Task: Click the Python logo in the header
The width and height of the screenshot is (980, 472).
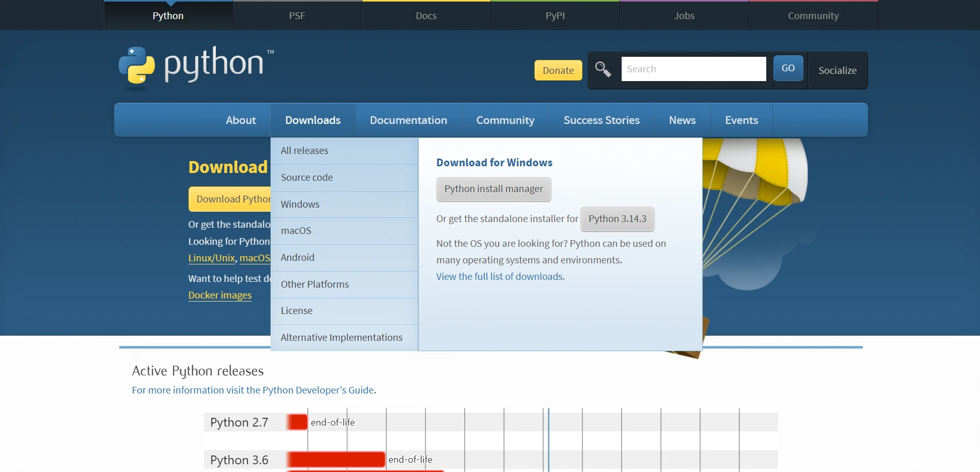Action: [x=196, y=66]
